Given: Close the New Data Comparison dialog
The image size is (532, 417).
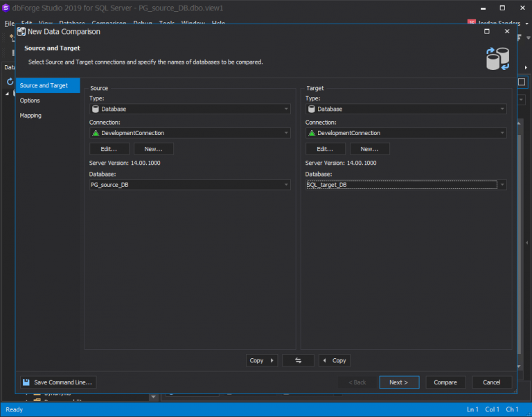Looking at the screenshot, I should click(507, 32).
